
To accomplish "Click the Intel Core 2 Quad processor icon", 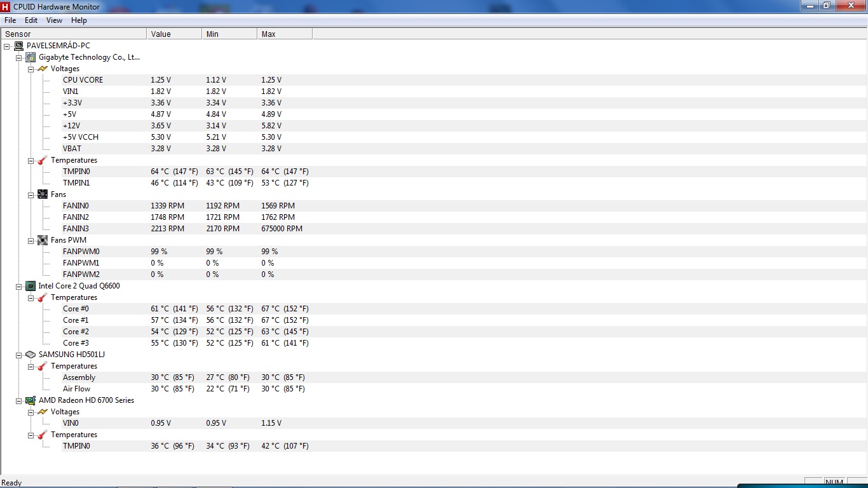I will click(31, 286).
